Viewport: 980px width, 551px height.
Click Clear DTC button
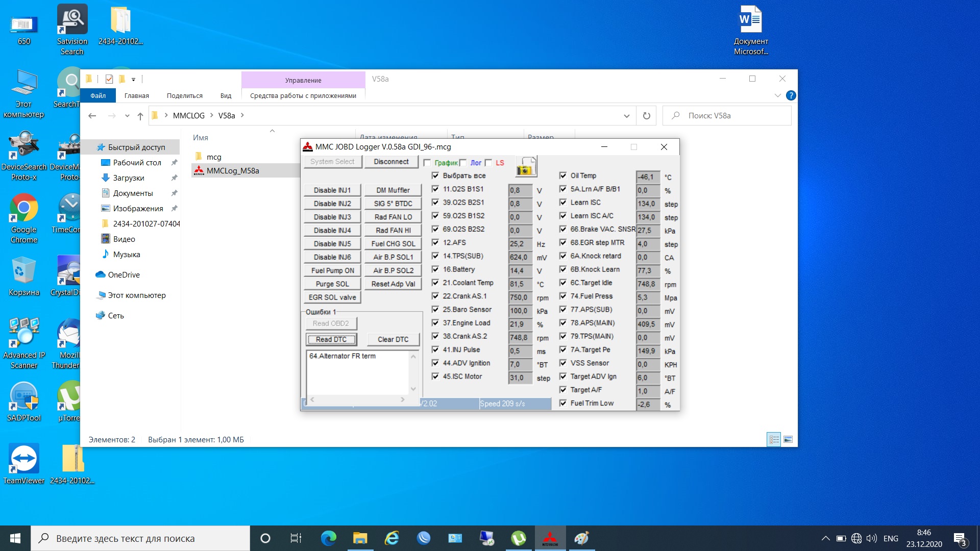pos(393,339)
